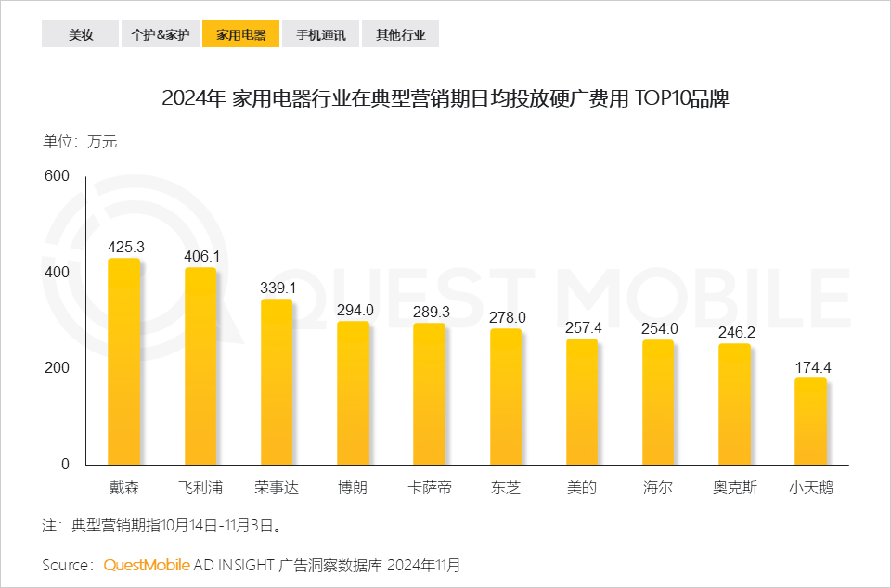This screenshot has height=588, width=891.
Task: Click the 飞利浦 axis label
Action: [200, 488]
